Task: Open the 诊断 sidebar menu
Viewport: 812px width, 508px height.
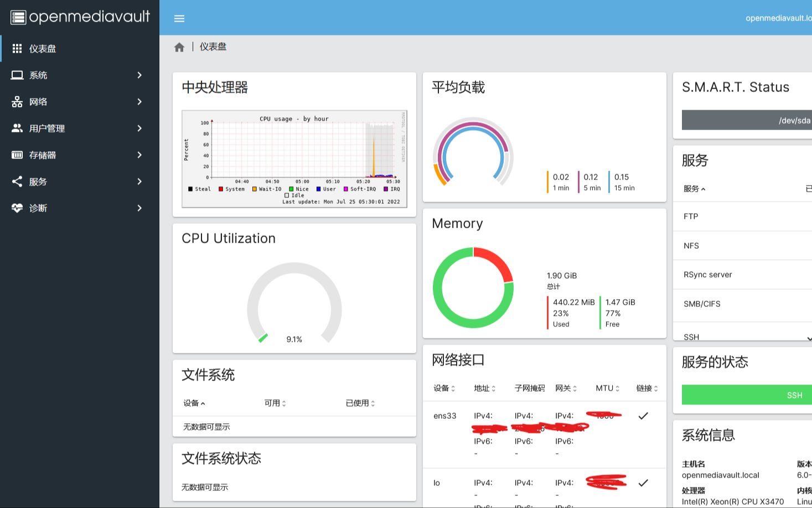Action: (80, 208)
